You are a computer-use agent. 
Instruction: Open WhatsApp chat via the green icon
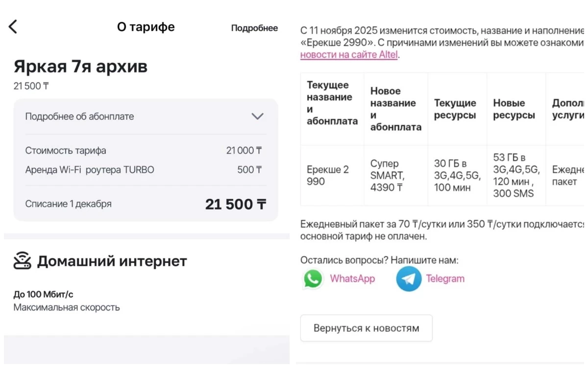[x=313, y=279]
